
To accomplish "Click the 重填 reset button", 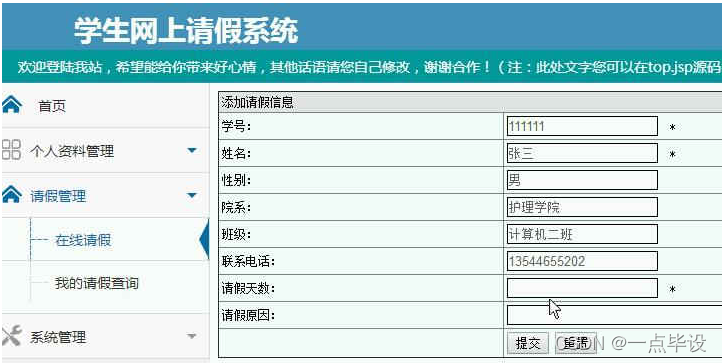I will (x=576, y=343).
